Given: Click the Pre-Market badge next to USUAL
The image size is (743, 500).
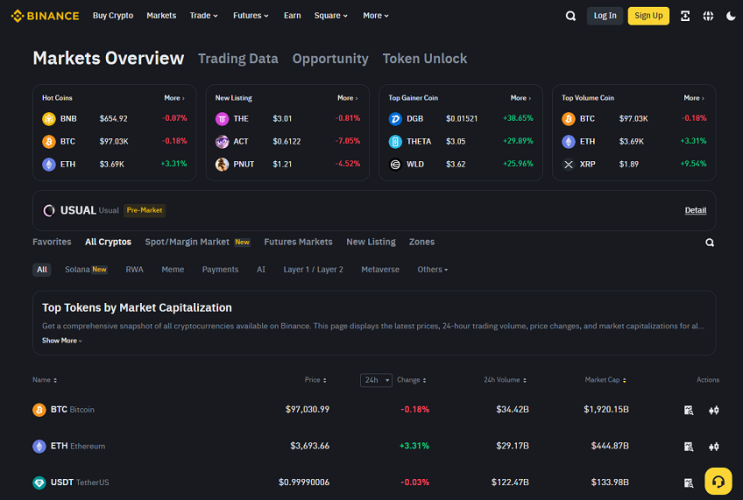Looking at the screenshot, I should [145, 210].
